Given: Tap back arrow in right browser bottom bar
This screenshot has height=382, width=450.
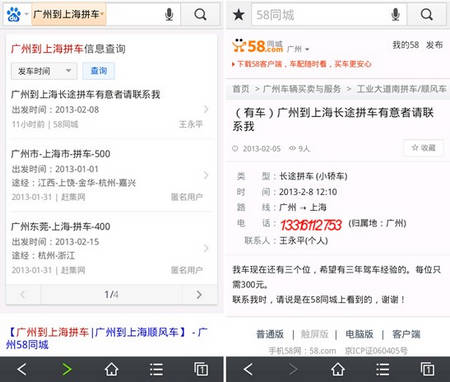Looking at the screenshot, I should coord(248,369).
